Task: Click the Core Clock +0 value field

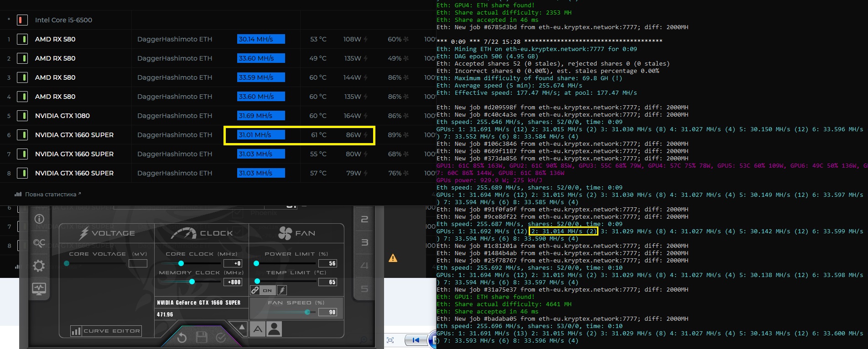Action: point(233,263)
